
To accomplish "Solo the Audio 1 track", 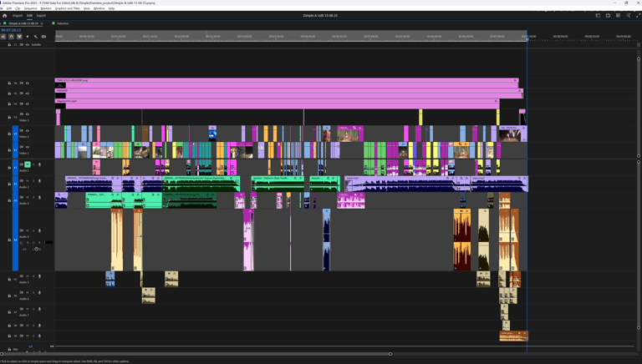I will pos(33,164).
